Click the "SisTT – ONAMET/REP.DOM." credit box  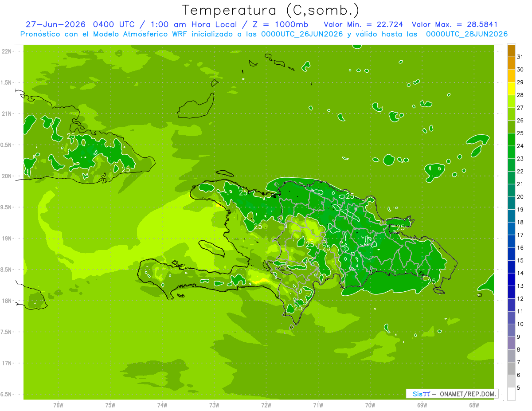(452, 394)
